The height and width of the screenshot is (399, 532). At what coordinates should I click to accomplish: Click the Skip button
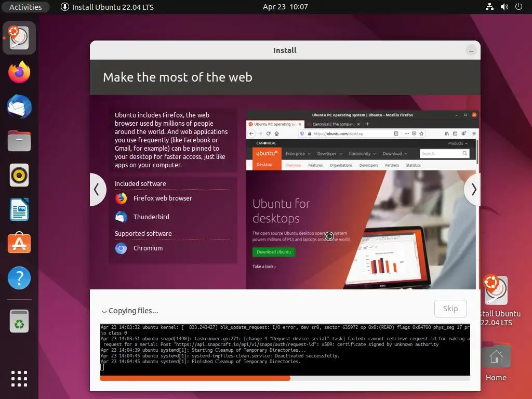[450, 309]
